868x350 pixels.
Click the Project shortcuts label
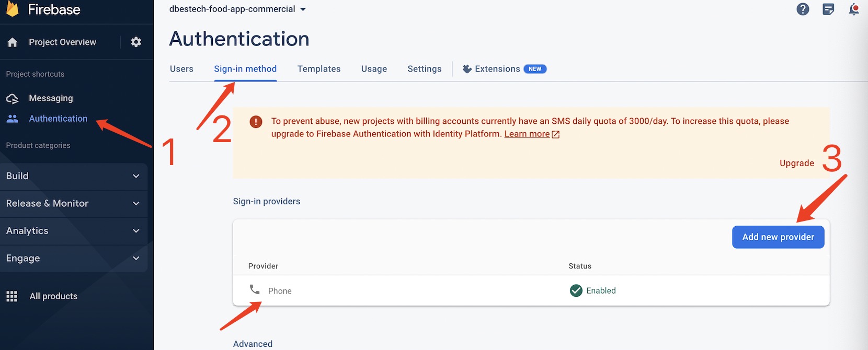point(35,74)
